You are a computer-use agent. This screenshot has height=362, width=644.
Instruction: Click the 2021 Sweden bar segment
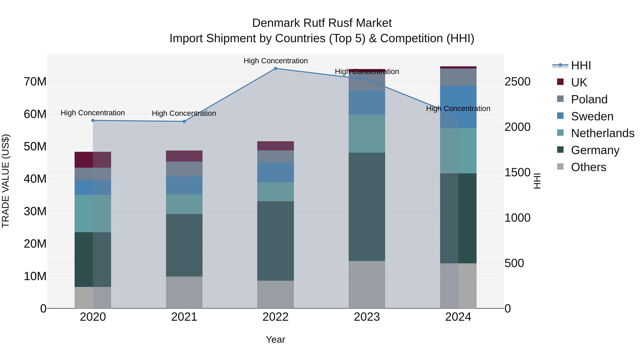point(184,185)
